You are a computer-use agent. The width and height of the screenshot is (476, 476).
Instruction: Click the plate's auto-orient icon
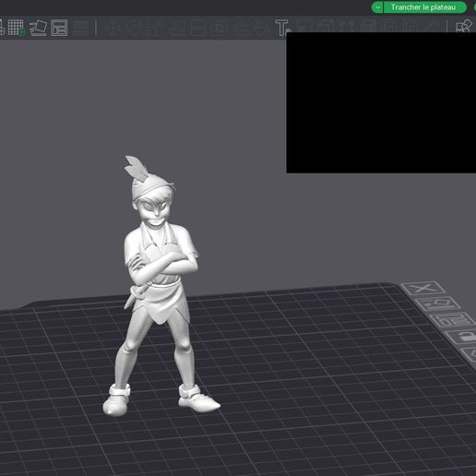[x=438, y=303]
